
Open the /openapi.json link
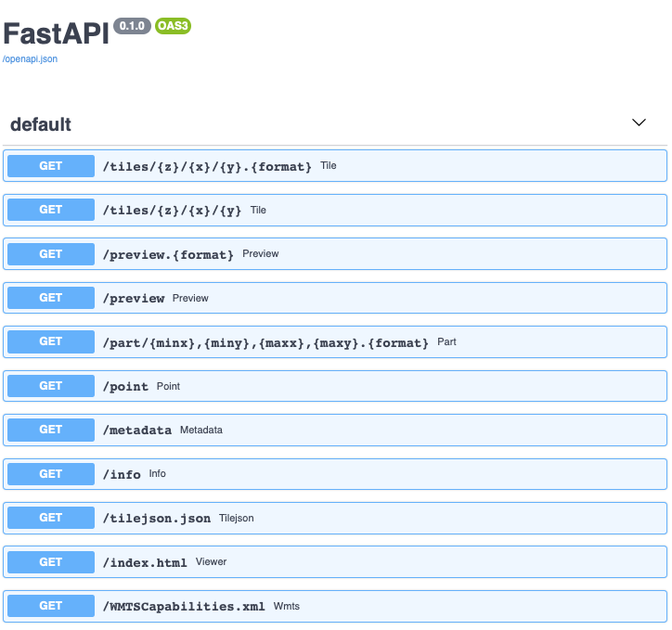[30, 59]
